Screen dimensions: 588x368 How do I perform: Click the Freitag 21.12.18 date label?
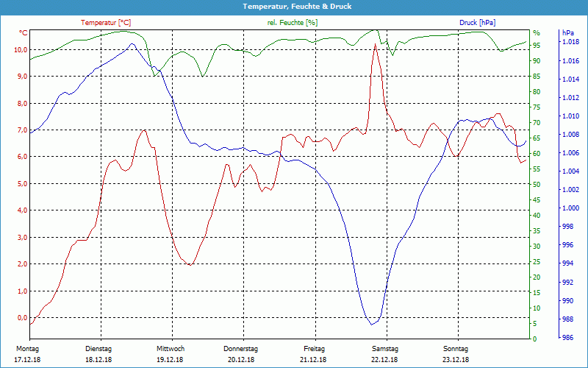coord(314,354)
